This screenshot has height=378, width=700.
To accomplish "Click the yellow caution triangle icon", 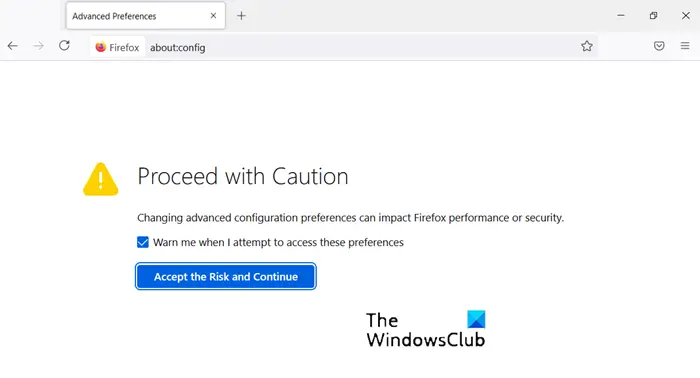I will tap(101, 179).
